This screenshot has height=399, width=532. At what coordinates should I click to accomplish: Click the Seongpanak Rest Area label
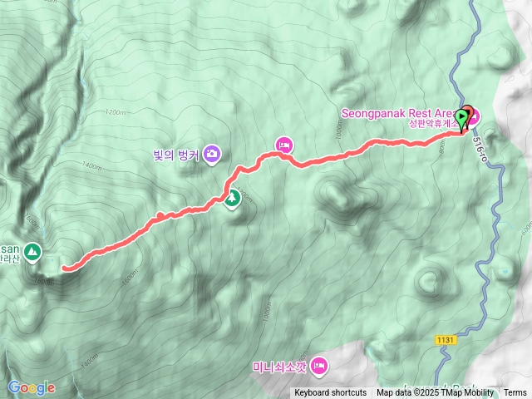(x=398, y=113)
